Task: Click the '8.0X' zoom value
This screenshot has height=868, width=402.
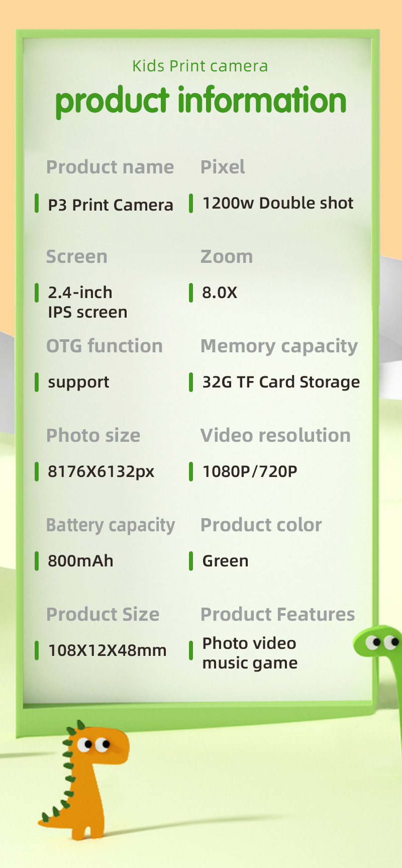Action: pyautogui.click(x=220, y=293)
